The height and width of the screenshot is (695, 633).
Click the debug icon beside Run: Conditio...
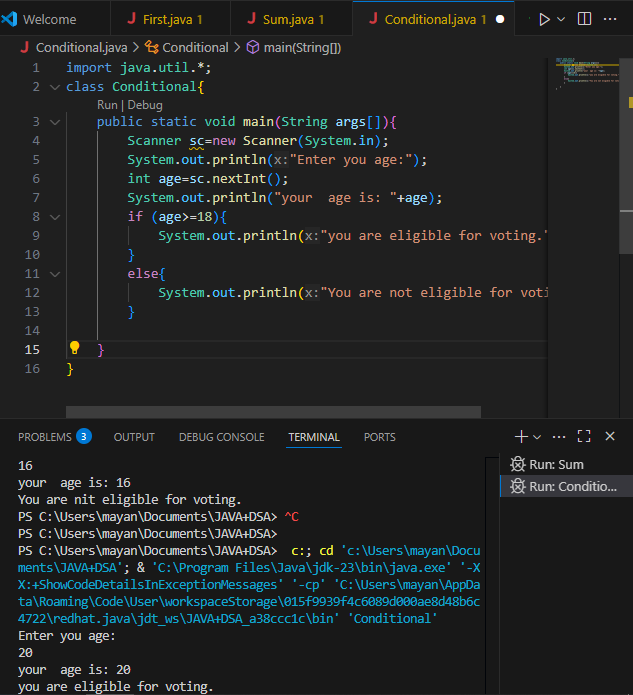coord(517,486)
